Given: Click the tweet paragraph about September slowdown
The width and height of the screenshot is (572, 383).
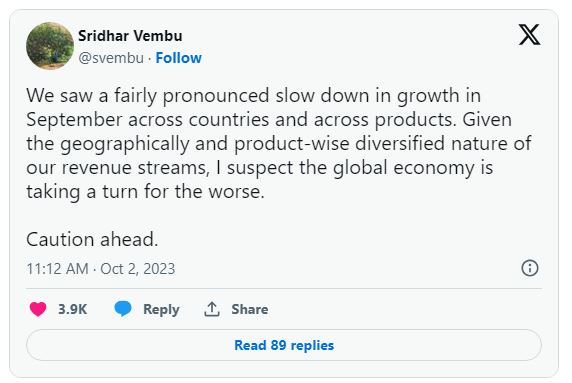Looking at the screenshot, I should pos(279,143).
